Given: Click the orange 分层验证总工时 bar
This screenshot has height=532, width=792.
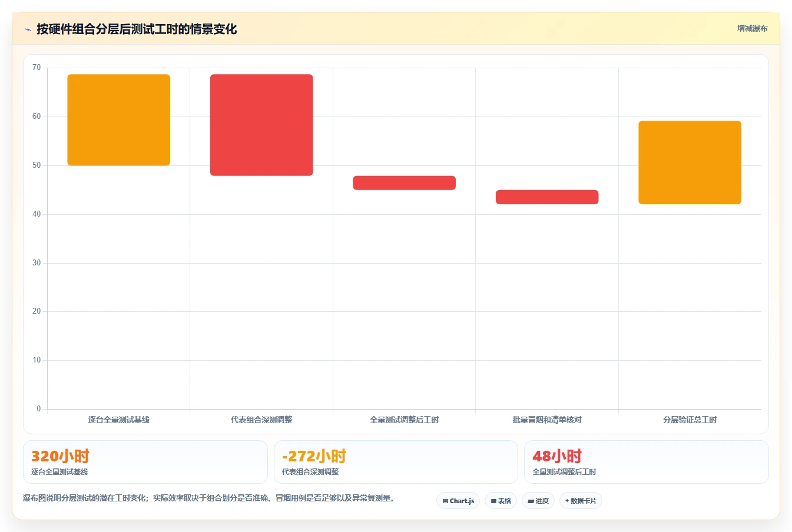Looking at the screenshot, I should click(690, 162).
